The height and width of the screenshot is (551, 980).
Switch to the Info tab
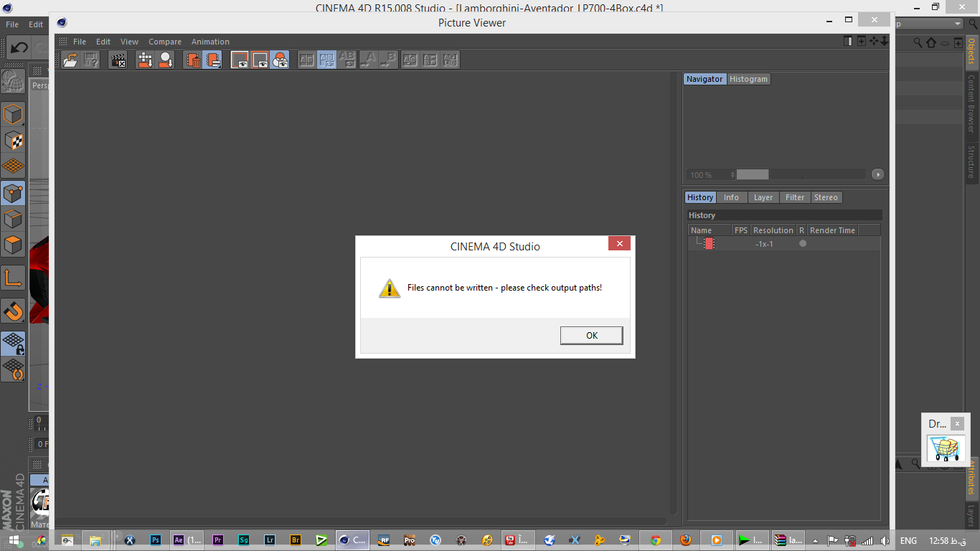pyautogui.click(x=731, y=197)
